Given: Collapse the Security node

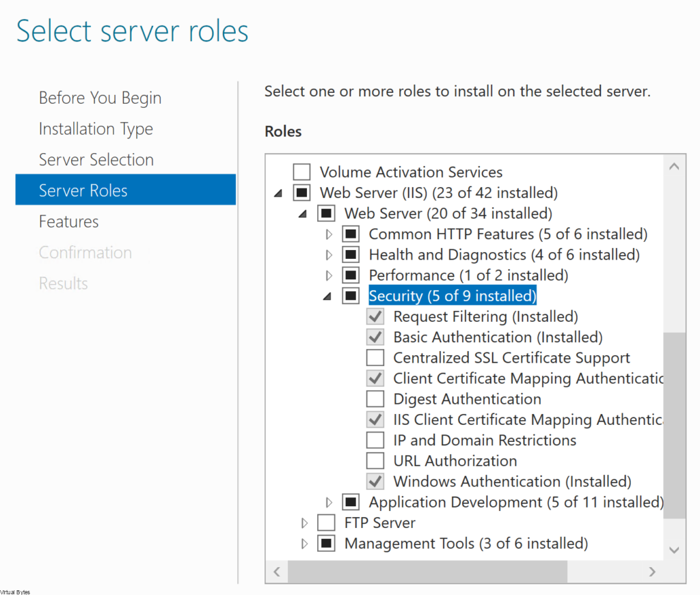Looking at the screenshot, I should 327,296.
